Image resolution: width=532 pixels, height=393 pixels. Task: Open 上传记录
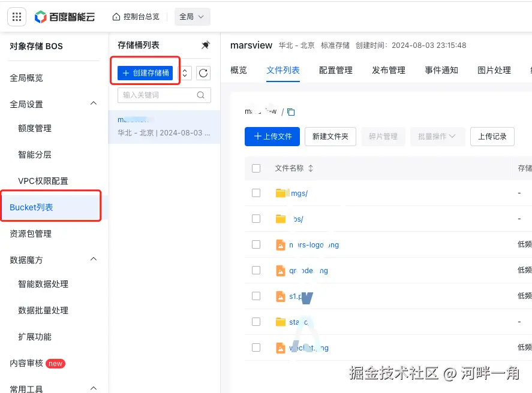pyautogui.click(x=492, y=137)
